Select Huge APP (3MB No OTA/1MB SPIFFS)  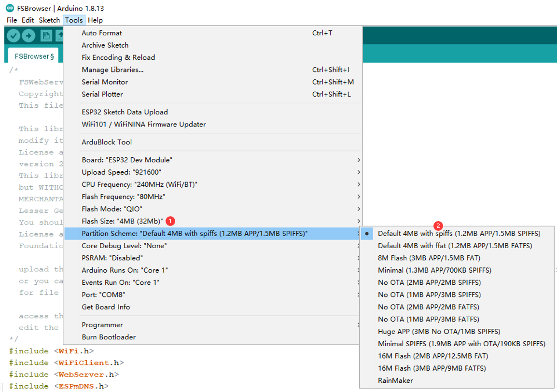[x=457, y=332]
